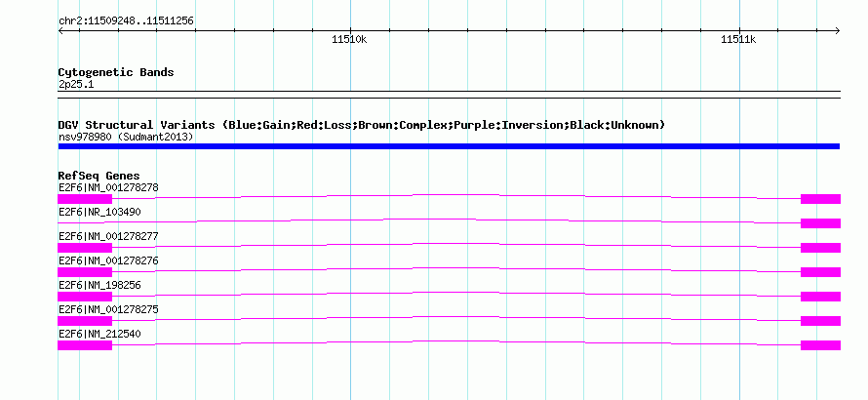
Task: Click the ruler's right arrowhead
Action: [838, 30]
